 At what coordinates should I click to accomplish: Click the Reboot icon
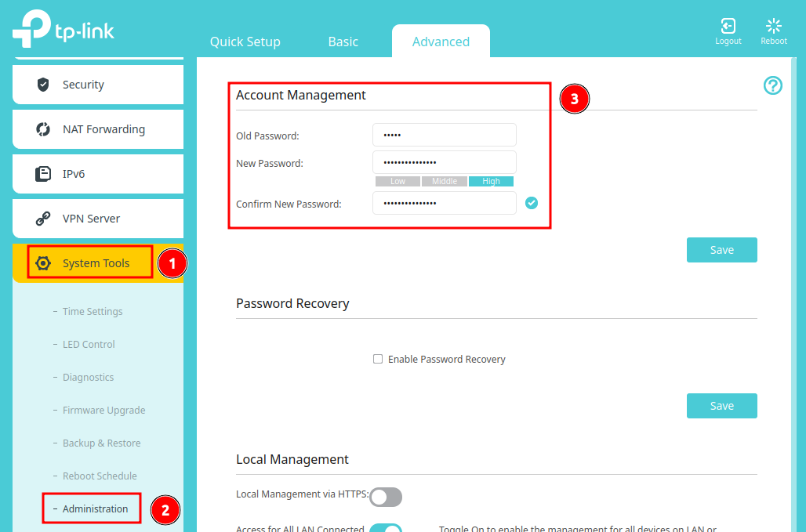[x=773, y=24]
